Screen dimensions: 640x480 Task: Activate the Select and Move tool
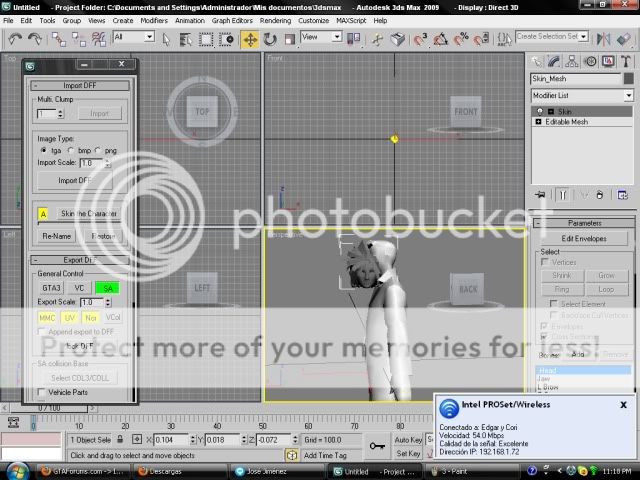249,38
